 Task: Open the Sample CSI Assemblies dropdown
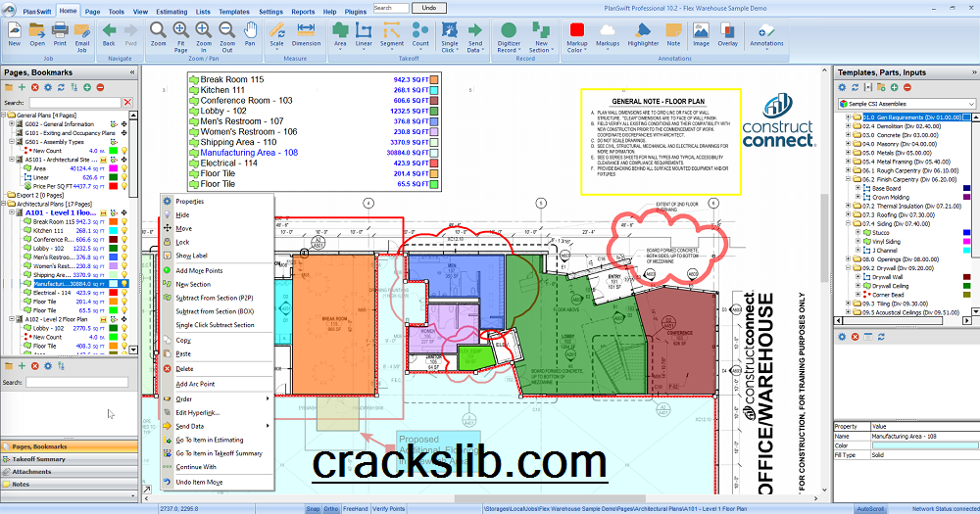pyautogui.click(x=970, y=104)
